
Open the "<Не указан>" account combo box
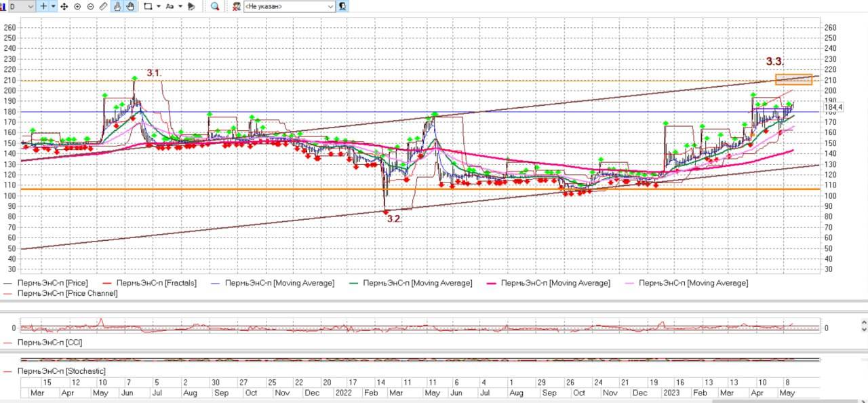[x=290, y=6]
